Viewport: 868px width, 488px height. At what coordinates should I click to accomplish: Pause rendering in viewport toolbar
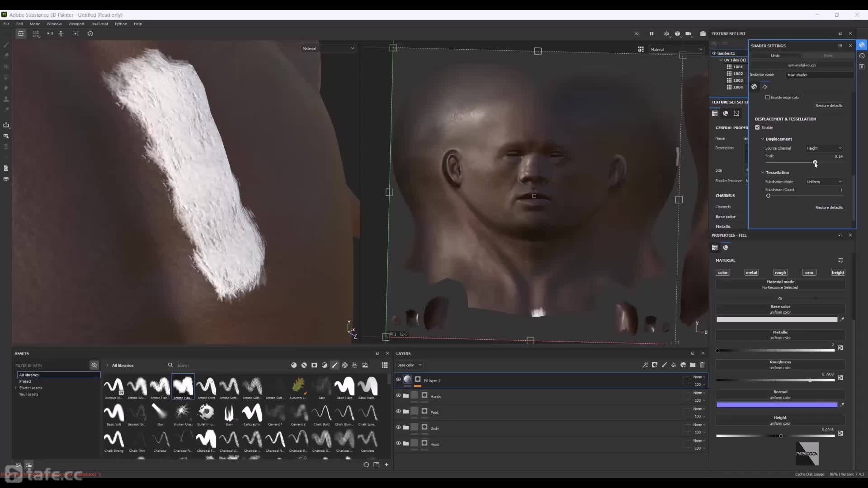pyautogui.click(x=651, y=34)
